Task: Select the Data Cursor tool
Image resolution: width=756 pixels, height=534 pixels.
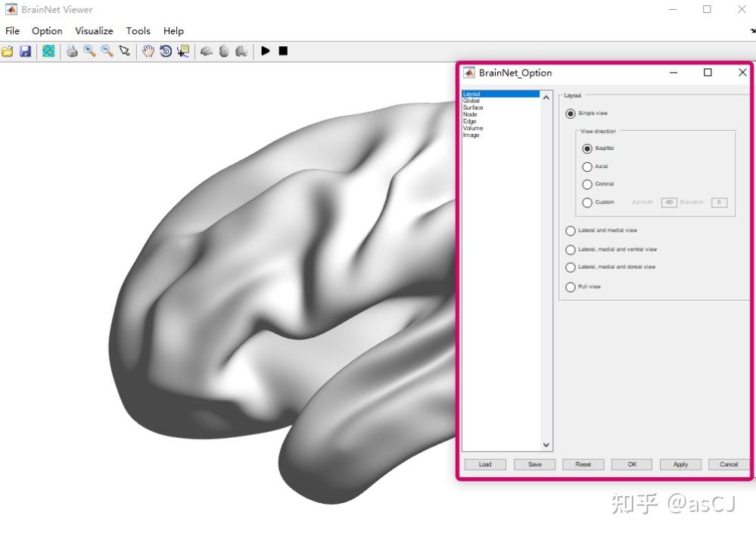Action: [182, 51]
